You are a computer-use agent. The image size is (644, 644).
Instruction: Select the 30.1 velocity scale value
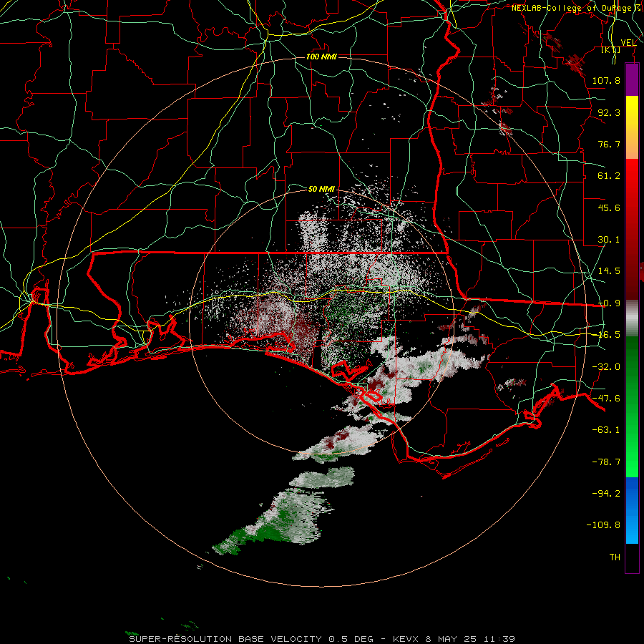pos(609,240)
